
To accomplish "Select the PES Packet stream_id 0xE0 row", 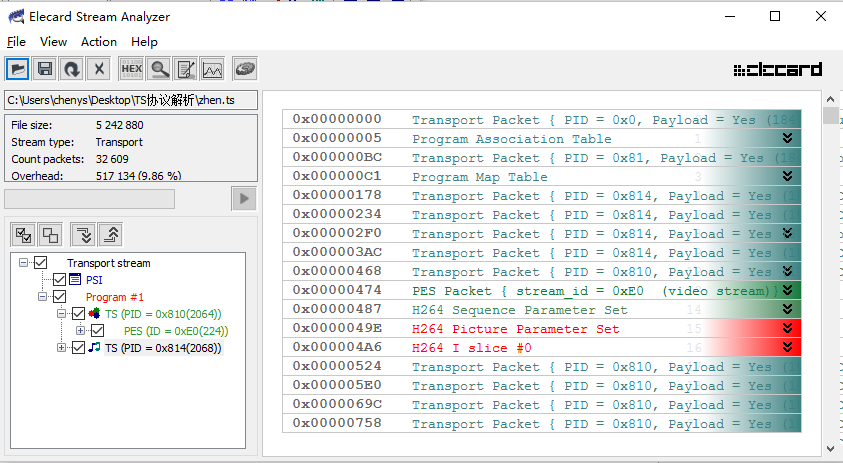I will tap(542, 290).
